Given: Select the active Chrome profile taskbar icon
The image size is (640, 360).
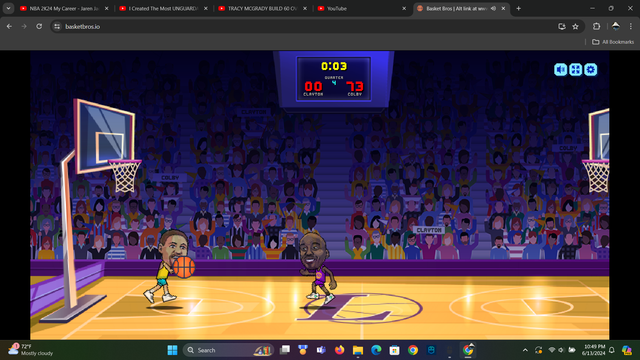Looking at the screenshot, I should click(x=468, y=350).
